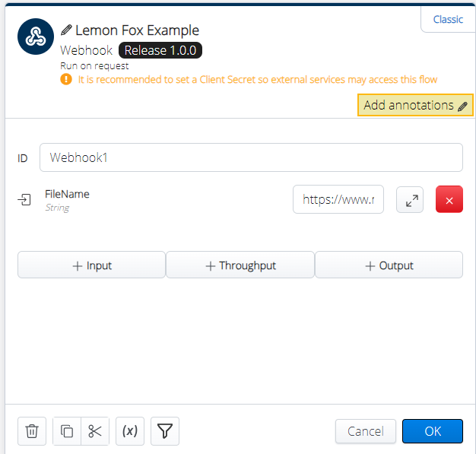476x454 pixels.
Task: Click the ID field containing Webhook1
Action: pos(251,157)
